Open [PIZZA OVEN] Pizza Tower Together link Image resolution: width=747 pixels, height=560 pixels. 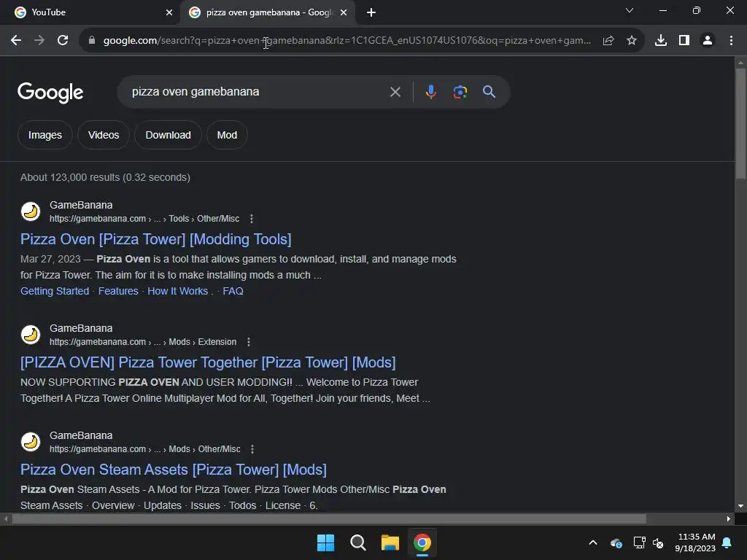click(x=208, y=362)
